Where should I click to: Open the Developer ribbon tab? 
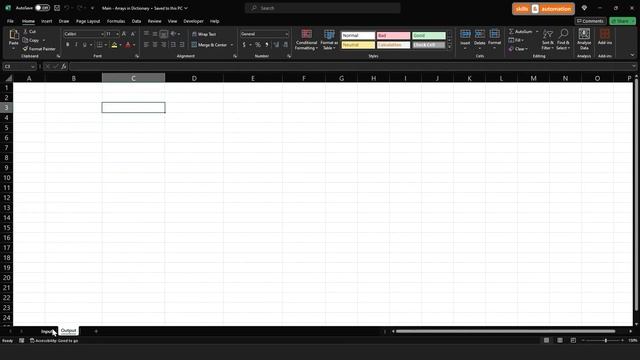[x=193, y=21]
